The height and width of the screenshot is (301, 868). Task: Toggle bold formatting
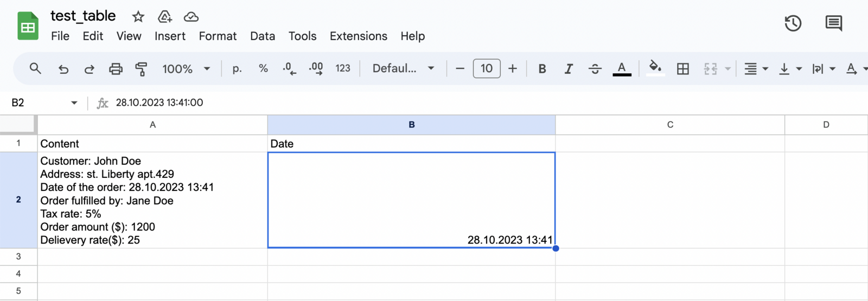542,69
